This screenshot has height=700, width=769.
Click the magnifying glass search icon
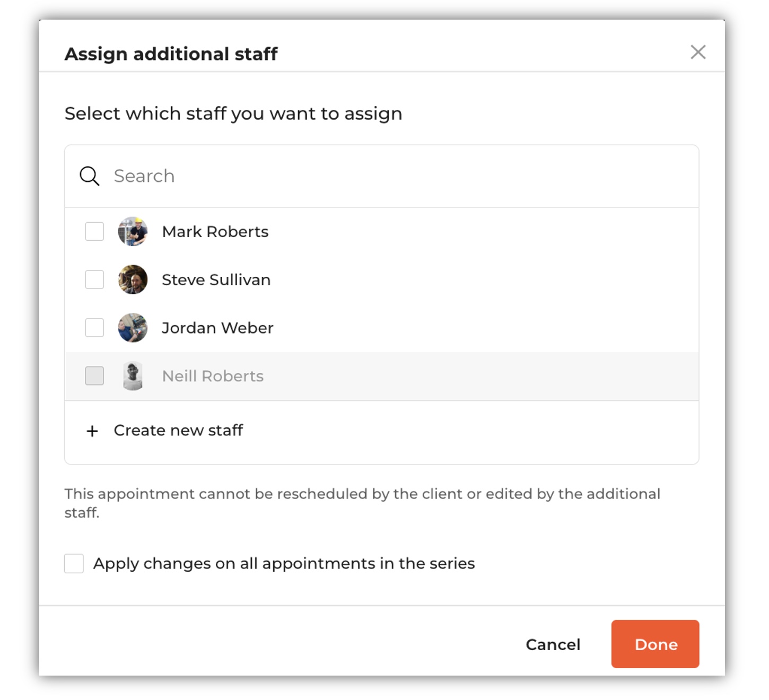pos(89,176)
